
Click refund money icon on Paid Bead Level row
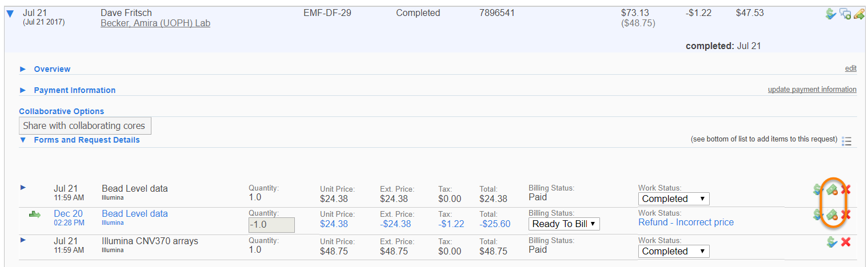[x=833, y=189]
